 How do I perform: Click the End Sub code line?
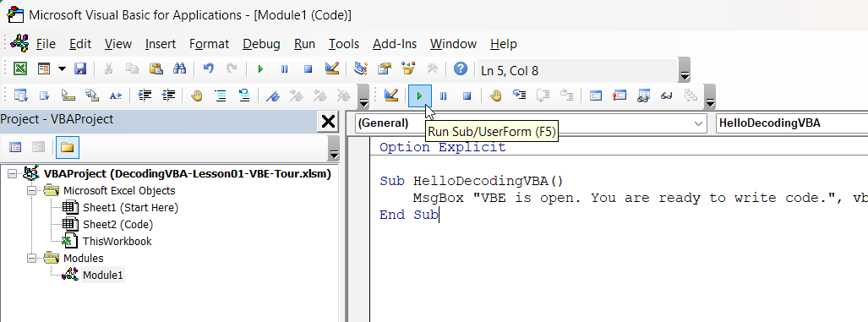(x=408, y=215)
